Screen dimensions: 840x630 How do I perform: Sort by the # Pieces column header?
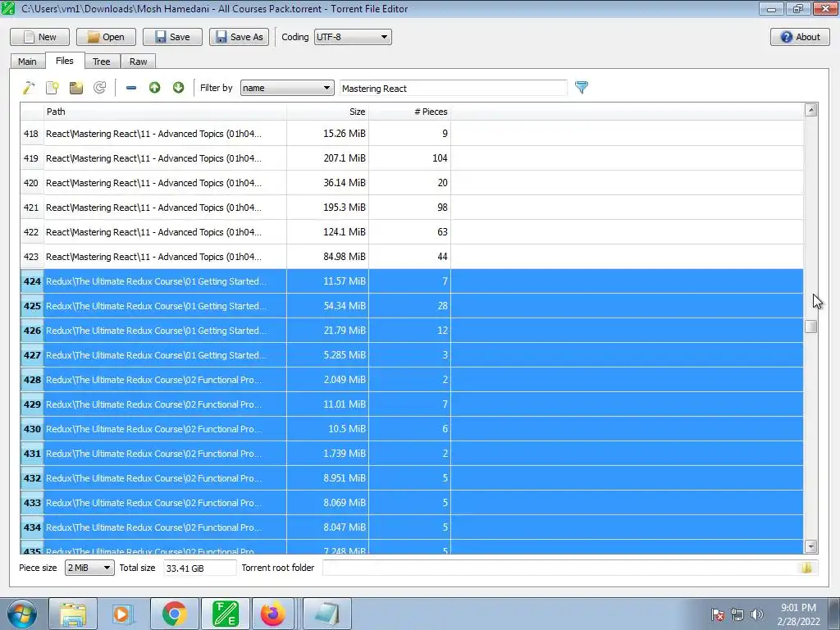pyautogui.click(x=410, y=112)
